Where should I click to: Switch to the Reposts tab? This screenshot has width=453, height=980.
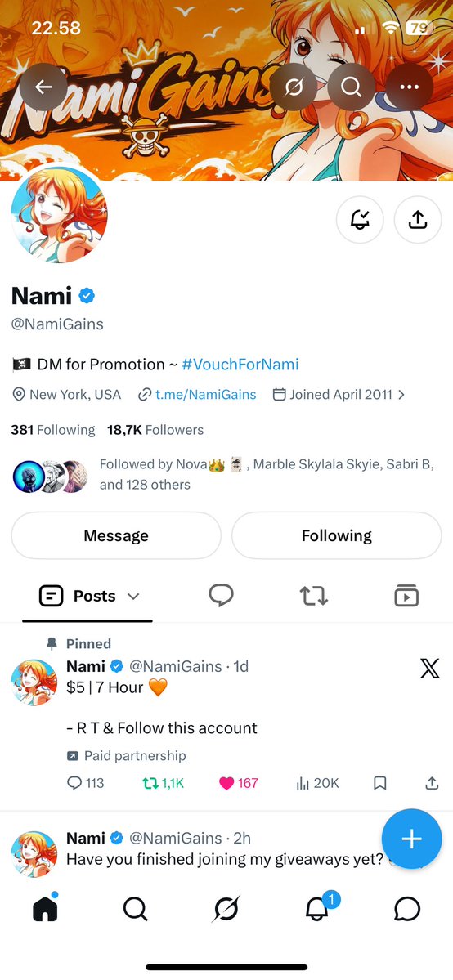[x=313, y=596]
